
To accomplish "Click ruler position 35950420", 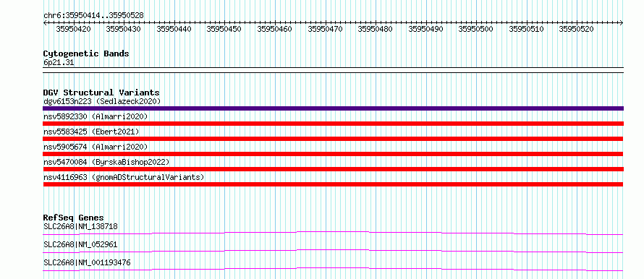I will tap(74, 29).
